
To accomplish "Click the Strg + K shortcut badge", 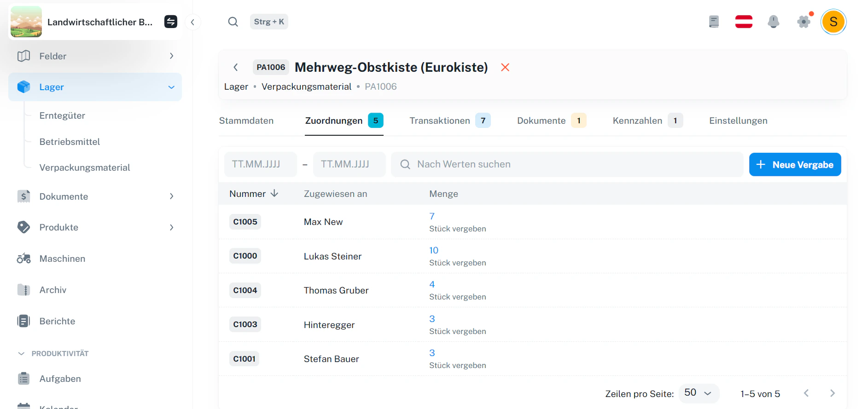I will coord(269,22).
